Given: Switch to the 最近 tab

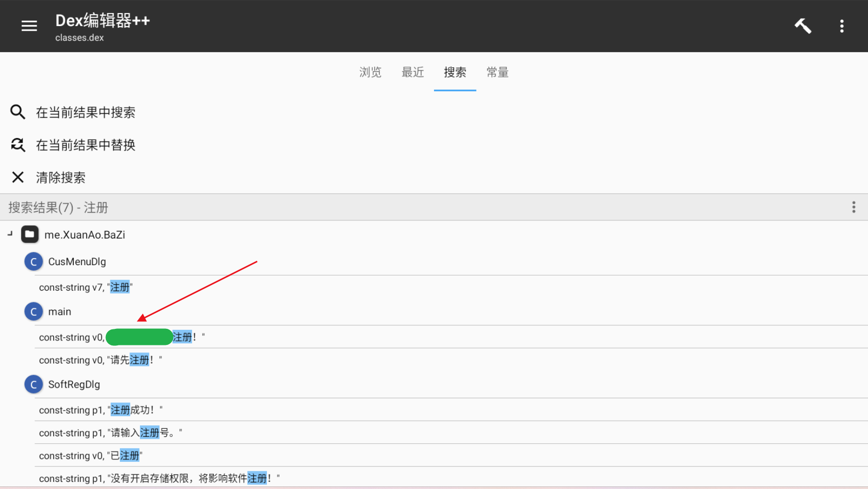Looking at the screenshot, I should coord(412,73).
